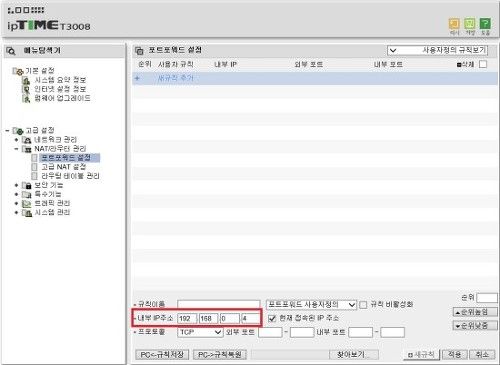Expand the 트래픽 관리 tree node

point(16,203)
